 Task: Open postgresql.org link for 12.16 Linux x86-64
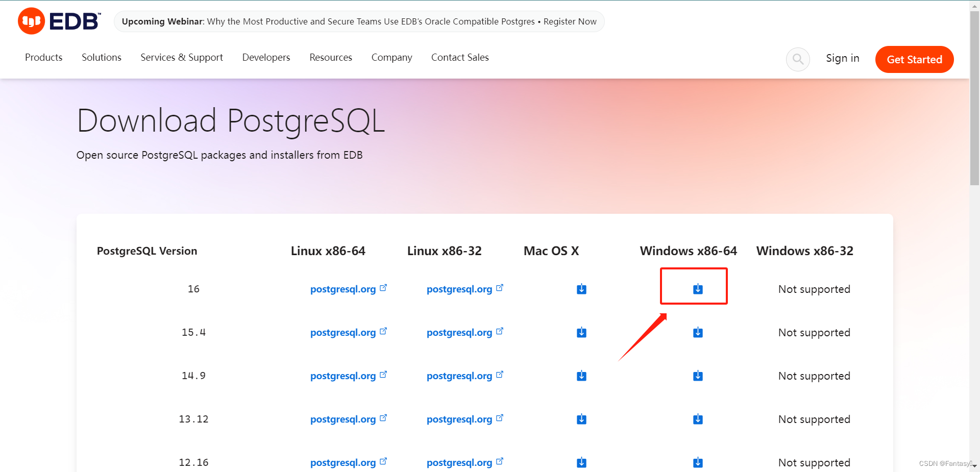(x=349, y=462)
